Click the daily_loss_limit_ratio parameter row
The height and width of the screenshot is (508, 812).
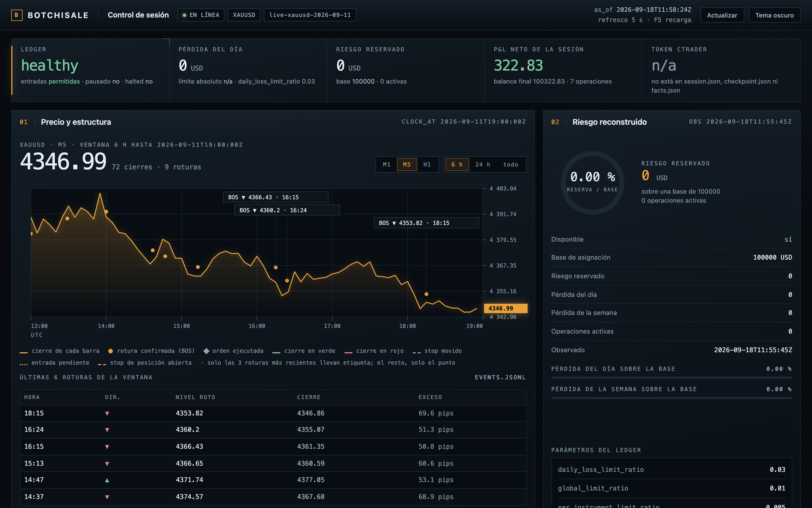click(x=672, y=470)
